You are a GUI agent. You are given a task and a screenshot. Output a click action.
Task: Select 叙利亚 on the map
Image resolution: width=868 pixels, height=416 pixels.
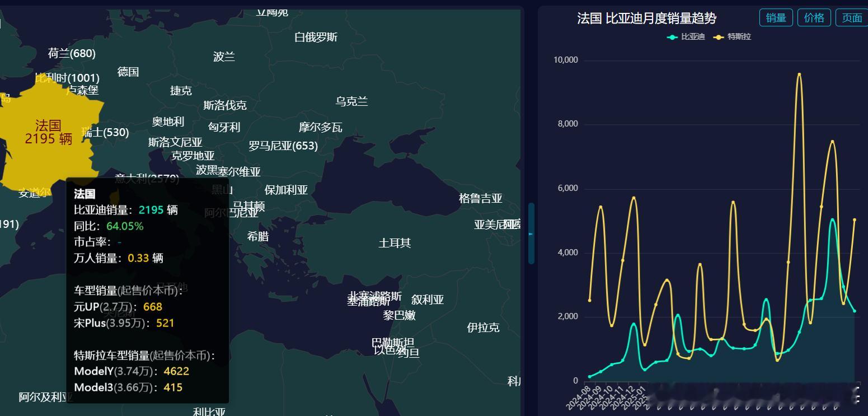coord(428,300)
